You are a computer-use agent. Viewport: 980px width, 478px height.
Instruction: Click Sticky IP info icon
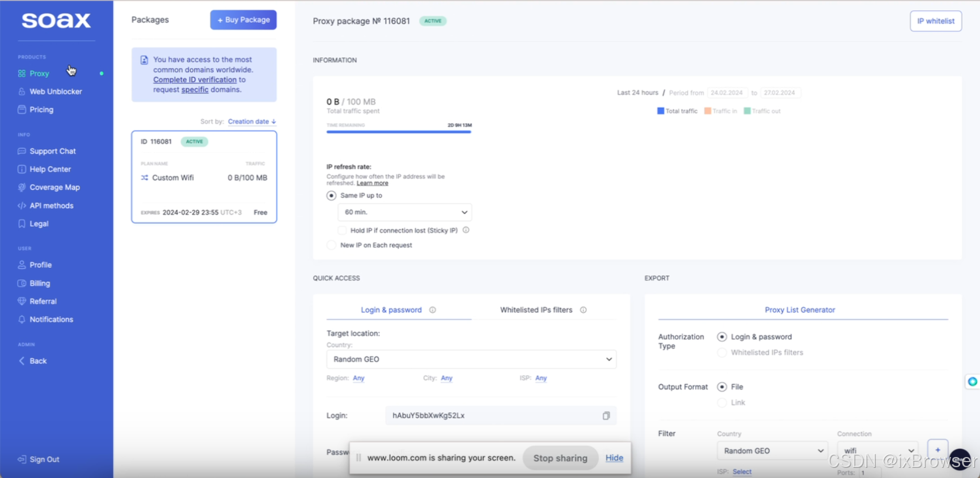tap(466, 230)
